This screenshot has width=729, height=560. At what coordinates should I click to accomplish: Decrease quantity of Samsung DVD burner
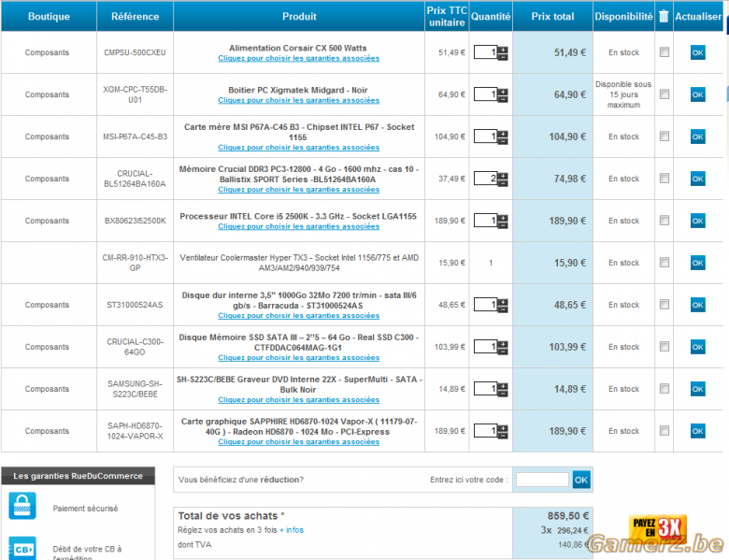(x=503, y=393)
